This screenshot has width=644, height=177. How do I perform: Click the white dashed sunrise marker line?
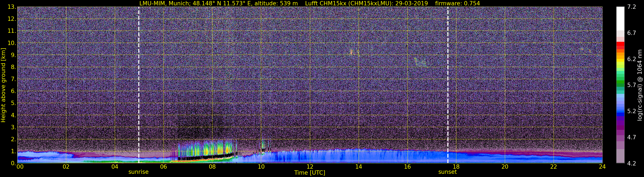[139, 85]
